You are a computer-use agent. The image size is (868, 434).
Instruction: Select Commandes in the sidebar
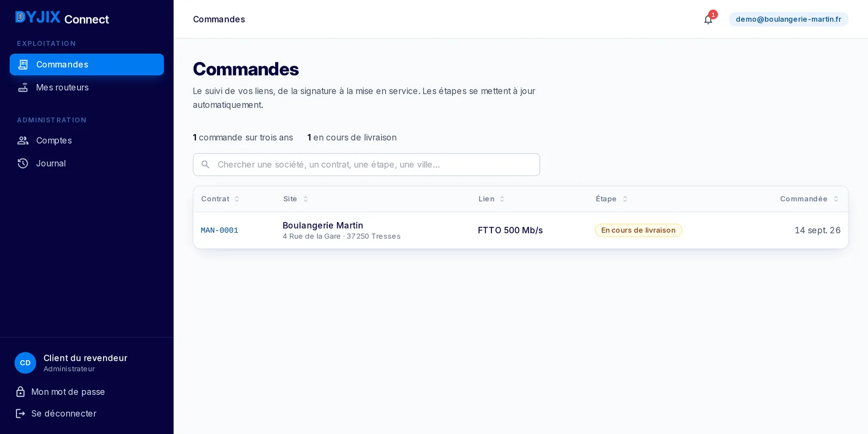pyautogui.click(x=87, y=65)
